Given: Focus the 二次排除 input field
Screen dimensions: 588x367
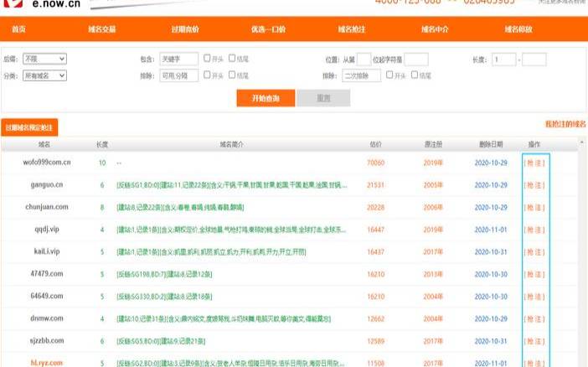Looking at the screenshot, I should [362, 75].
